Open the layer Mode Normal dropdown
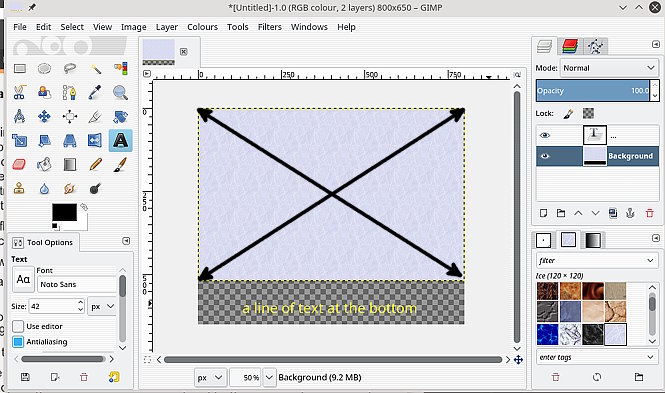 tap(609, 68)
